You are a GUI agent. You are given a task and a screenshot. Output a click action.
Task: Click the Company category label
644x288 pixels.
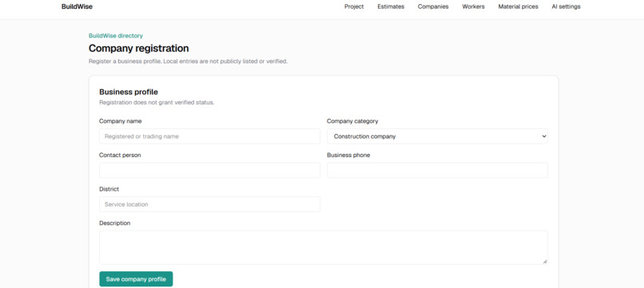click(352, 121)
